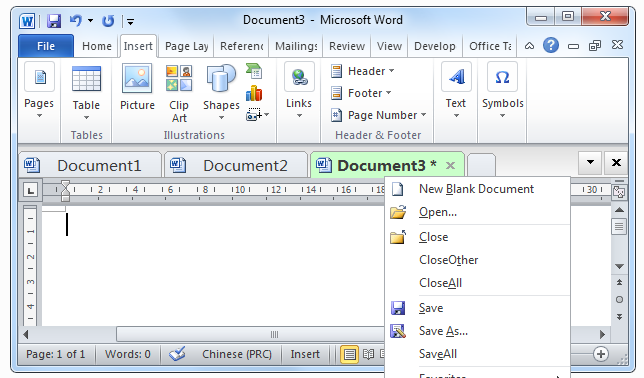Click the Undo arrow icon
Image resolution: width=644 pixels, height=378 pixels.
[x=76, y=20]
